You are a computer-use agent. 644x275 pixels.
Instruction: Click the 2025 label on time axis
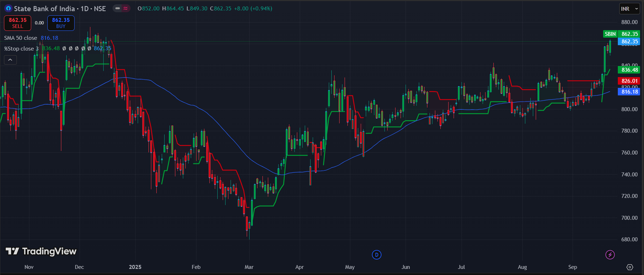click(135, 267)
